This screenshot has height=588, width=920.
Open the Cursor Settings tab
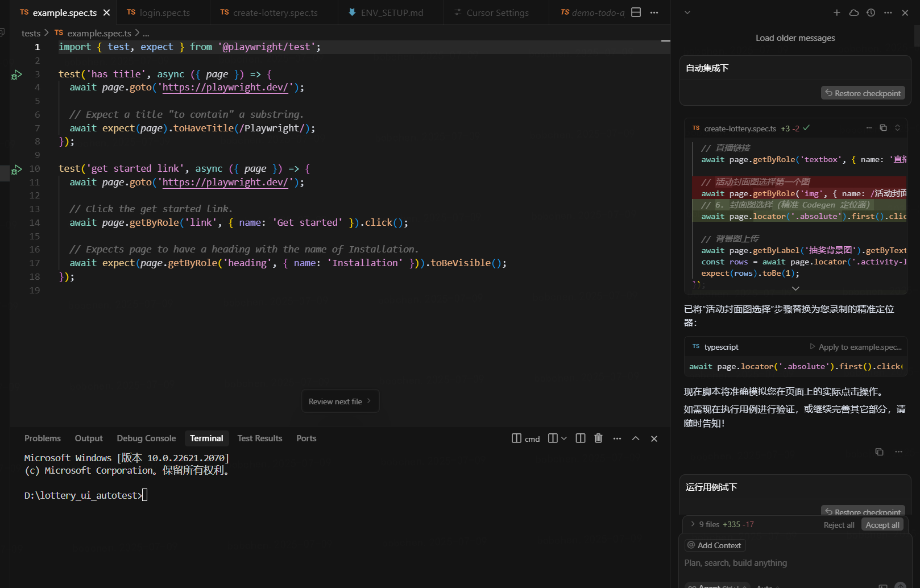[496, 13]
